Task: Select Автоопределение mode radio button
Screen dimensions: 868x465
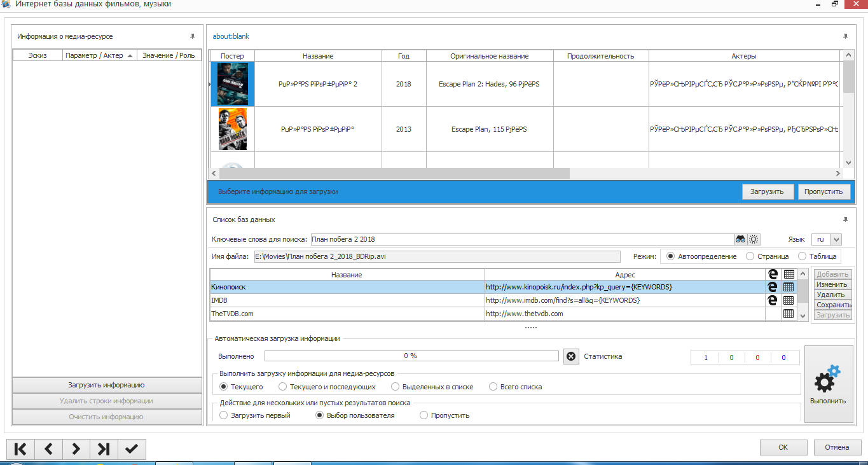Action: click(x=670, y=256)
